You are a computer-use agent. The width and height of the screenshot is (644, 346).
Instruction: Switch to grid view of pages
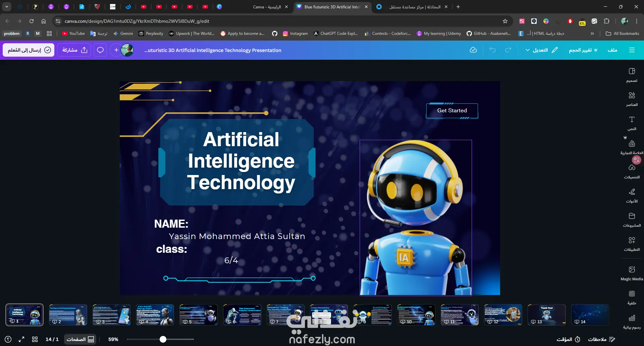pyautogui.click(x=35, y=339)
